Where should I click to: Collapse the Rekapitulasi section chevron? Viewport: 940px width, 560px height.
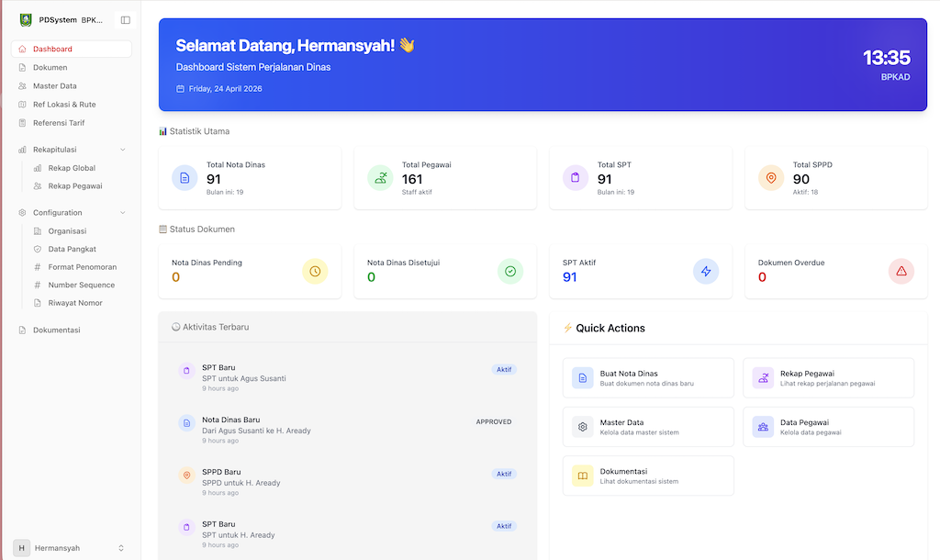[123, 150]
